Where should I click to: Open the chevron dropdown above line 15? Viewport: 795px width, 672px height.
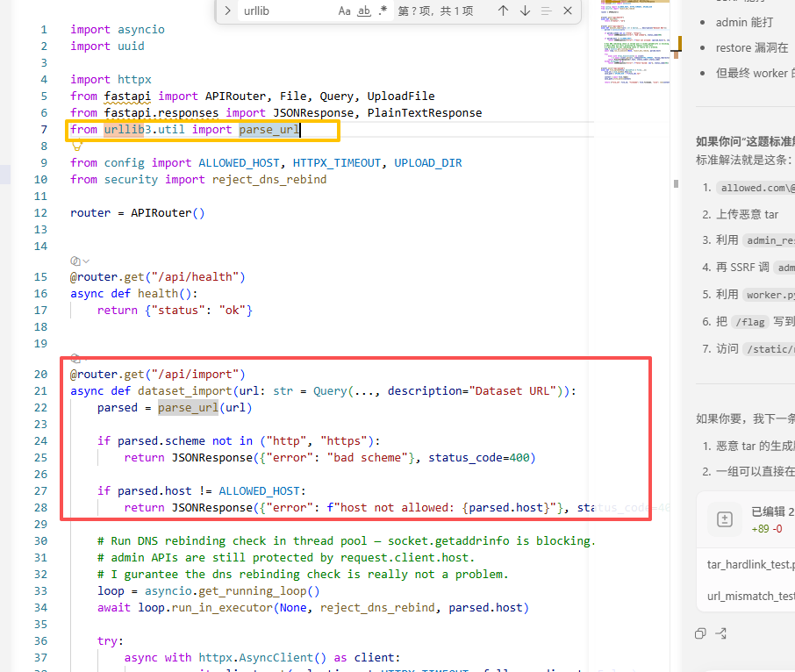click(x=86, y=261)
